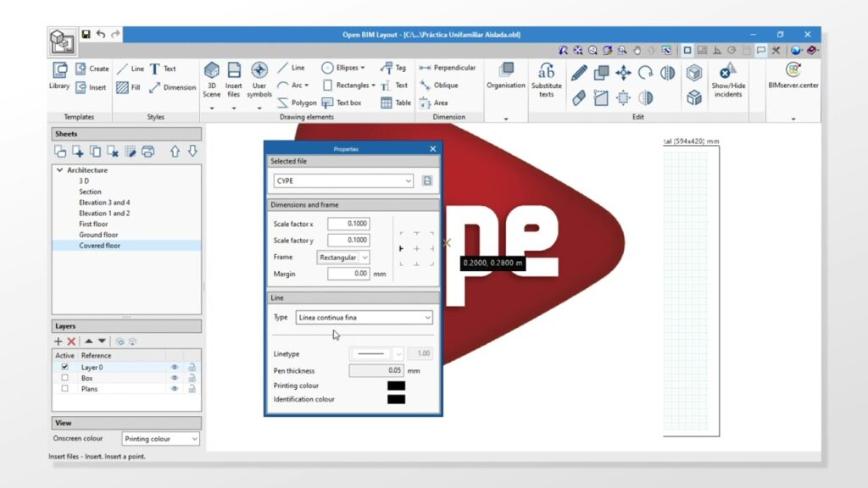Select the Ground floor sheet
868x488 pixels.
click(x=98, y=235)
